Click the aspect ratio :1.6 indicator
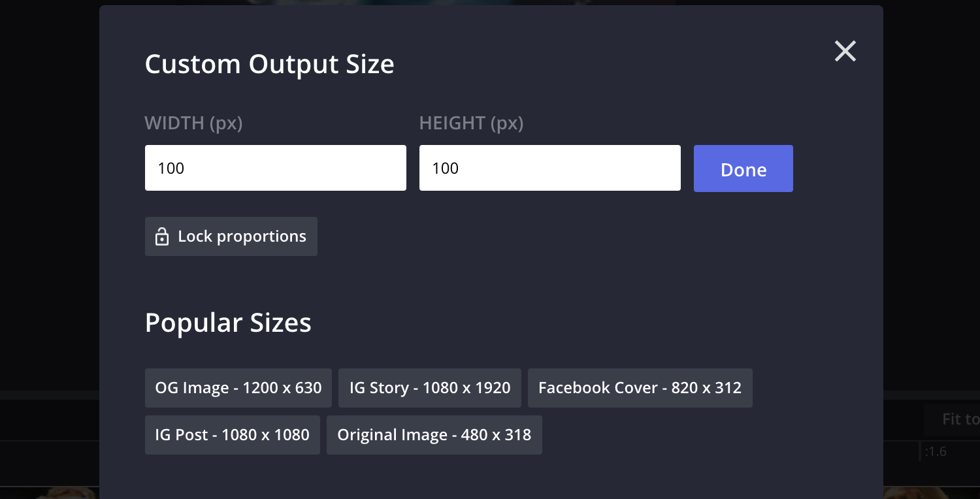The height and width of the screenshot is (499, 980). pos(935,451)
